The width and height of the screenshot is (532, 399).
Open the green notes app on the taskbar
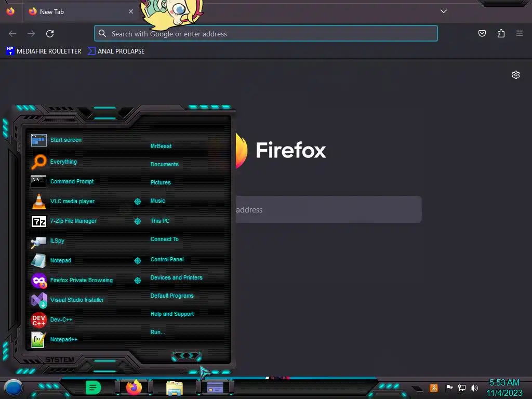click(94, 388)
